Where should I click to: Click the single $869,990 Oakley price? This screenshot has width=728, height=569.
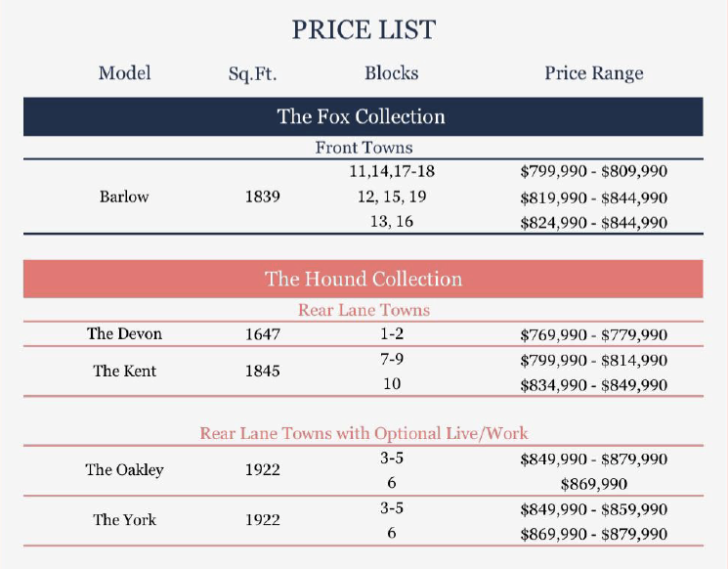pyautogui.click(x=594, y=484)
